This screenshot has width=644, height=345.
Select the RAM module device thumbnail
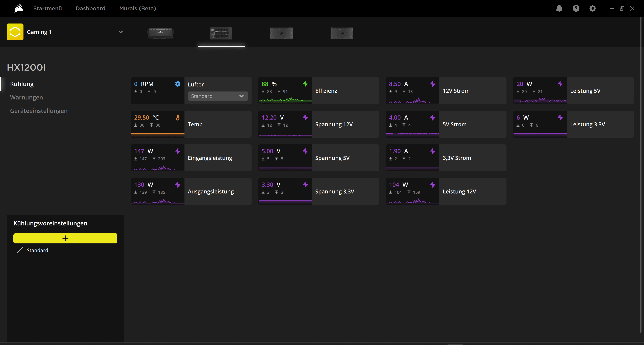[160, 33]
